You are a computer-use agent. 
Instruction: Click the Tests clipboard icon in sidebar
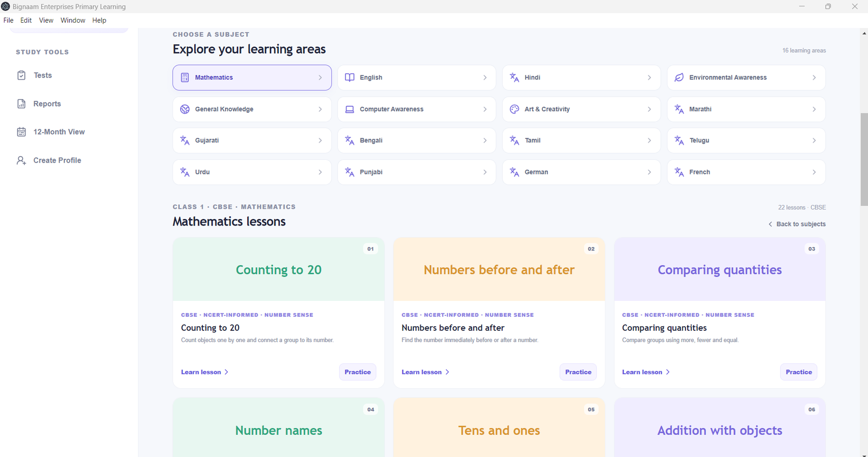click(x=21, y=75)
